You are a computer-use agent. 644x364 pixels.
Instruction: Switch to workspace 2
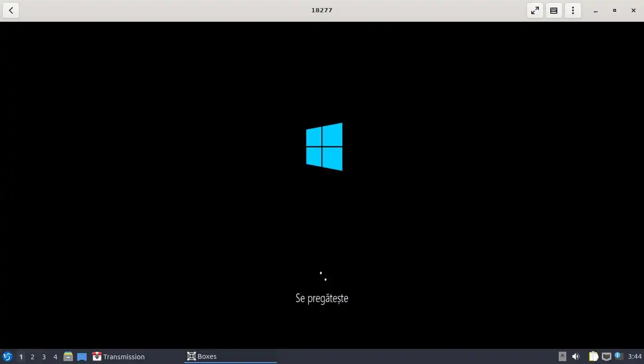pos(32,356)
